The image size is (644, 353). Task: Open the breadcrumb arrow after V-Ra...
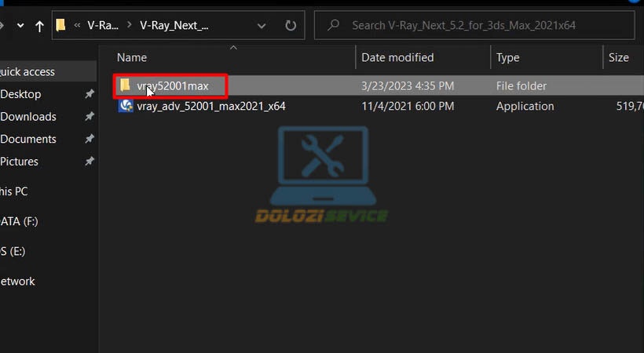point(129,25)
